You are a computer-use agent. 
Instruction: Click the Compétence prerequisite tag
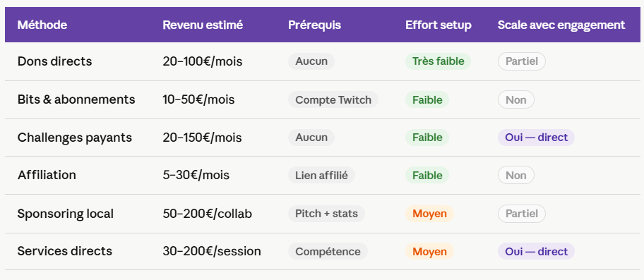point(328,251)
